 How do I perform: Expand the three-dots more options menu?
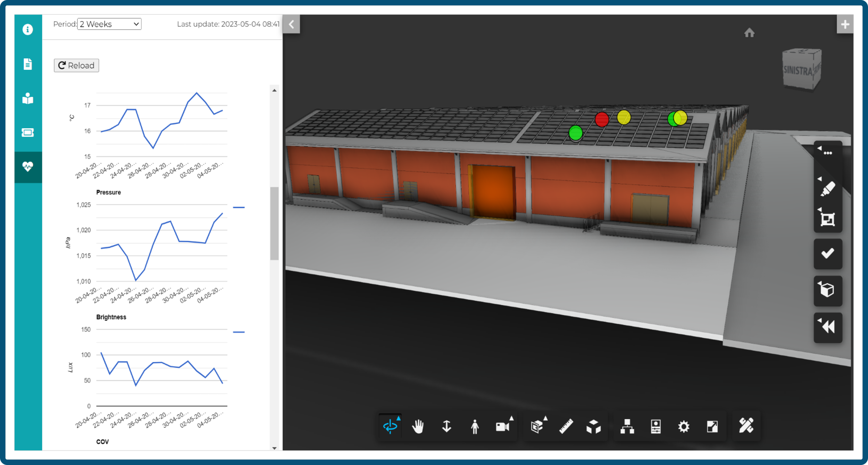click(828, 153)
